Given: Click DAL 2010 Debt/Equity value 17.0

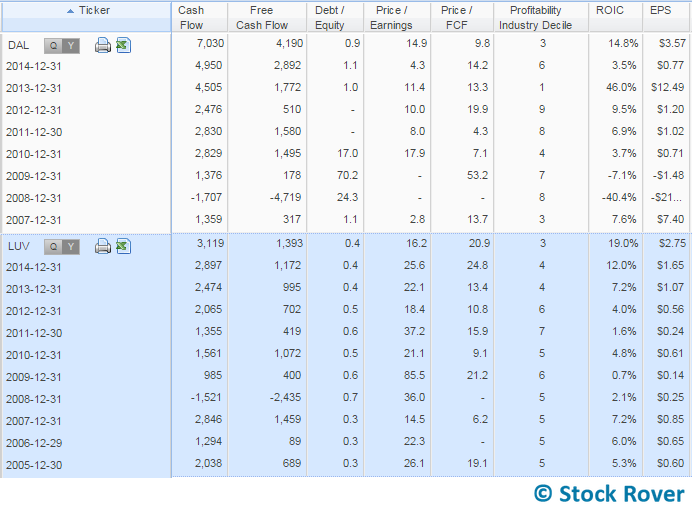Looking at the screenshot, I should pyautogui.click(x=347, y=154).
